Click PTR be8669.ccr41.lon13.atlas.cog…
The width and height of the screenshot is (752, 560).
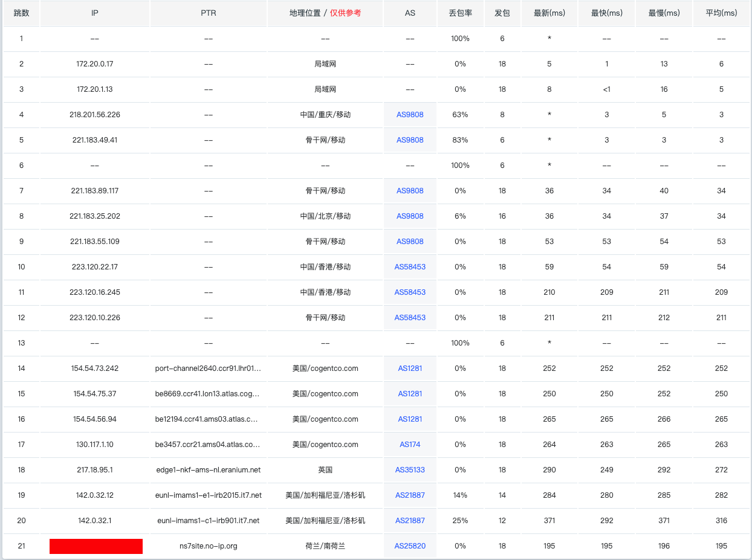click(209, 394)
